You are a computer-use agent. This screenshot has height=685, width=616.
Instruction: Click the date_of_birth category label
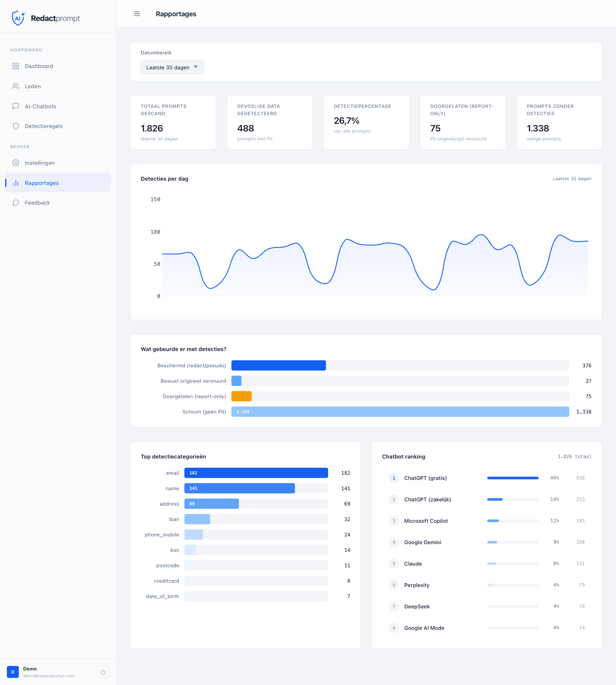[163, 596]
